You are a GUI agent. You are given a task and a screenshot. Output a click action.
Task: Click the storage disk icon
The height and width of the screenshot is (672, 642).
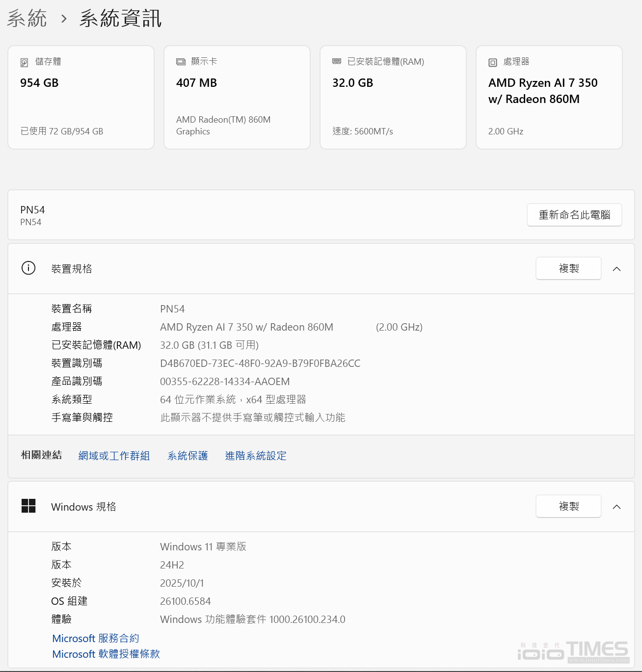pyautogui.click(x=24, y=62)
